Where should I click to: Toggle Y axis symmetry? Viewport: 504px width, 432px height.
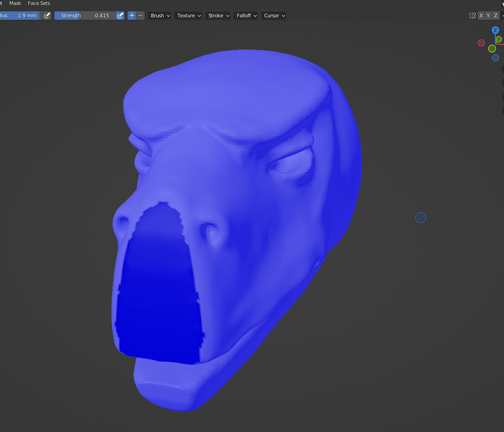pyautogui.click(x=488, y=16)
